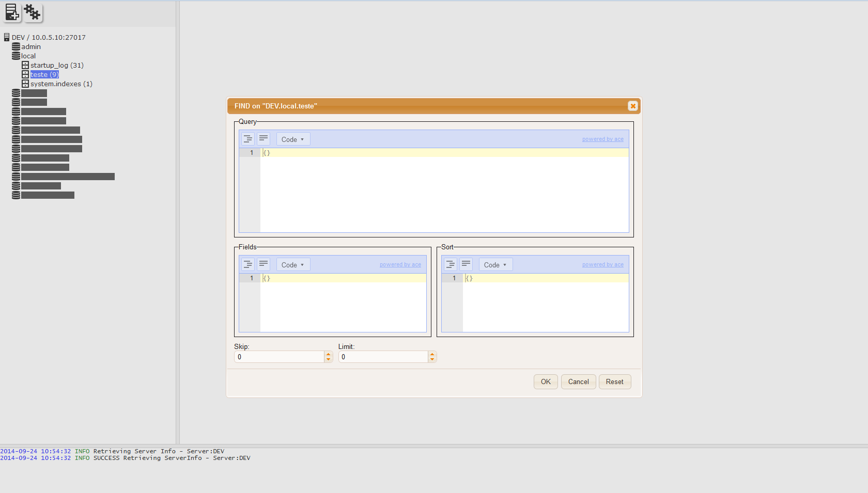Cancel the FIND dialog
Image resolution: width=868 pixels, height=493 pixels.
coord(578,381)
